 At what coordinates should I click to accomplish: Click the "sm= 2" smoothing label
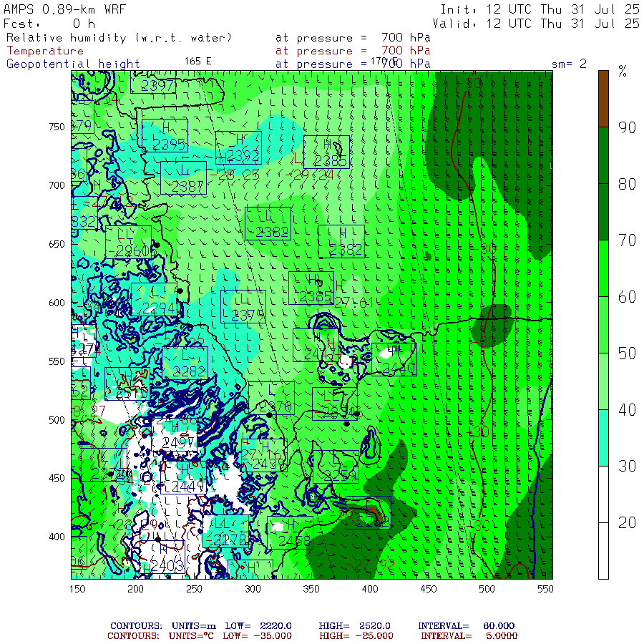569,64
